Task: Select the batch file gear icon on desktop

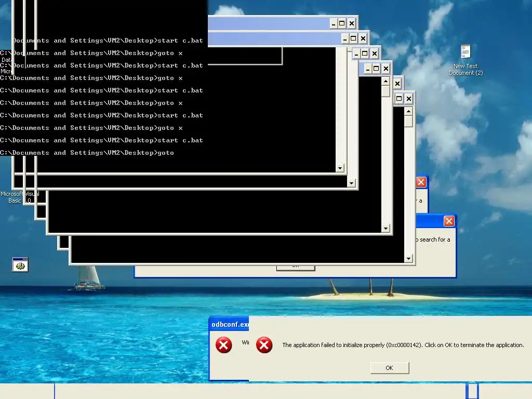Action: (20, 264)
